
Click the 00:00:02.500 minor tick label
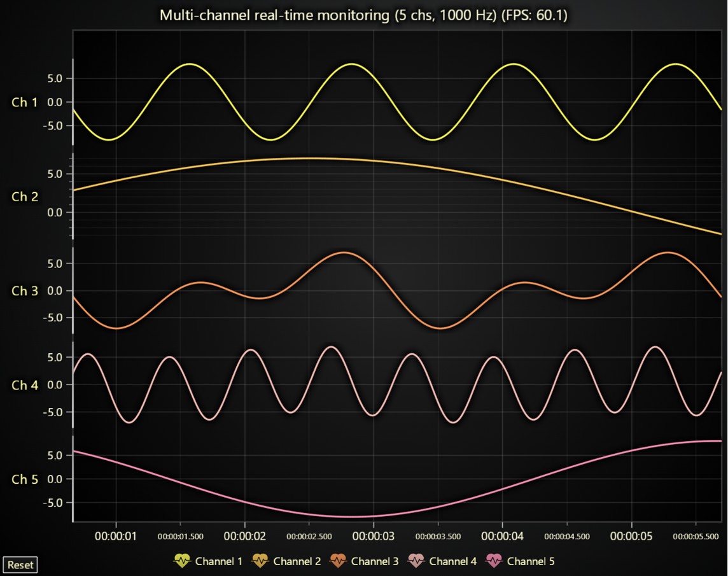pyautogui.click(x=309, y=537)
